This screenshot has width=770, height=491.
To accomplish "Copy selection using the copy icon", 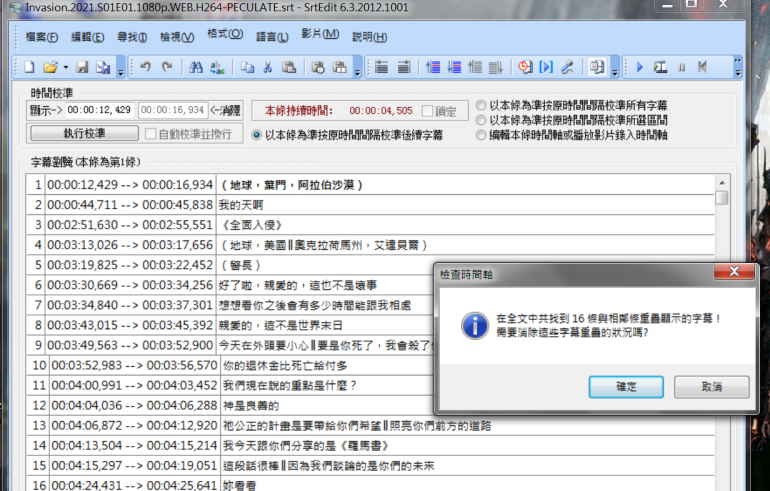I will [x=247, y=67].
